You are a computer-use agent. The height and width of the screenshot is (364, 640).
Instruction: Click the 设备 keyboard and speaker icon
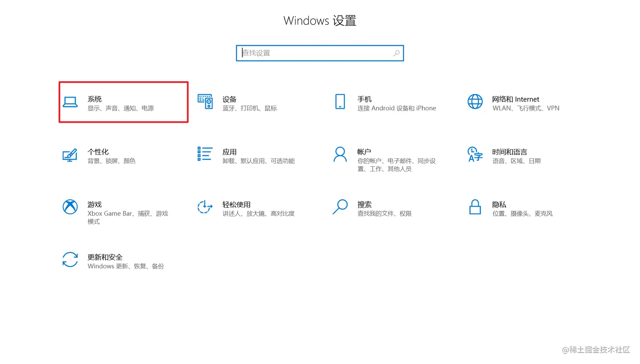coord(205,102)
